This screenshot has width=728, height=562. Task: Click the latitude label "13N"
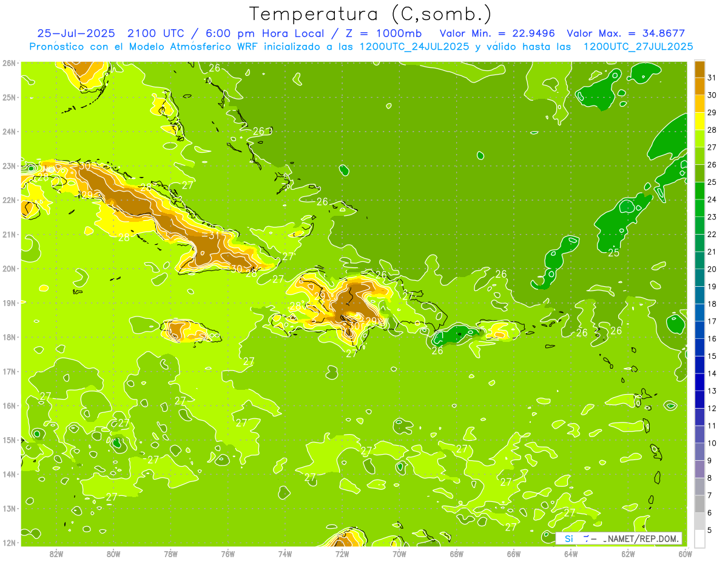(x=8, y=509)
